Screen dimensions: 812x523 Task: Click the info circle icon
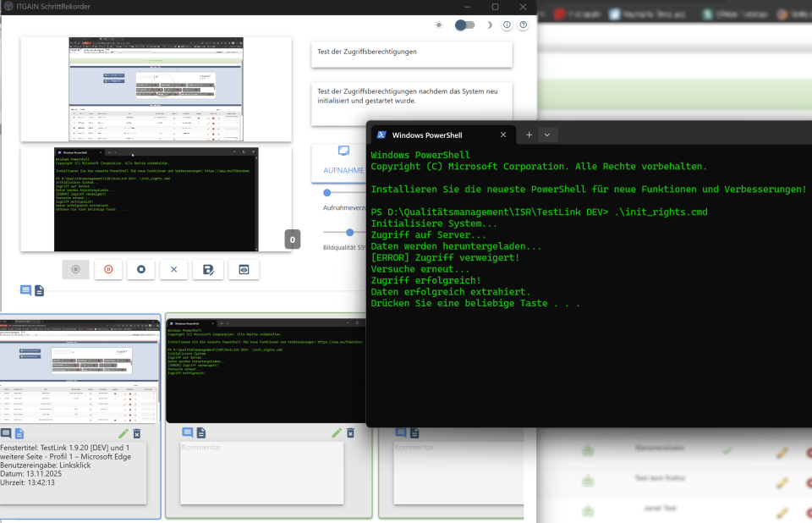pos(507,25)
